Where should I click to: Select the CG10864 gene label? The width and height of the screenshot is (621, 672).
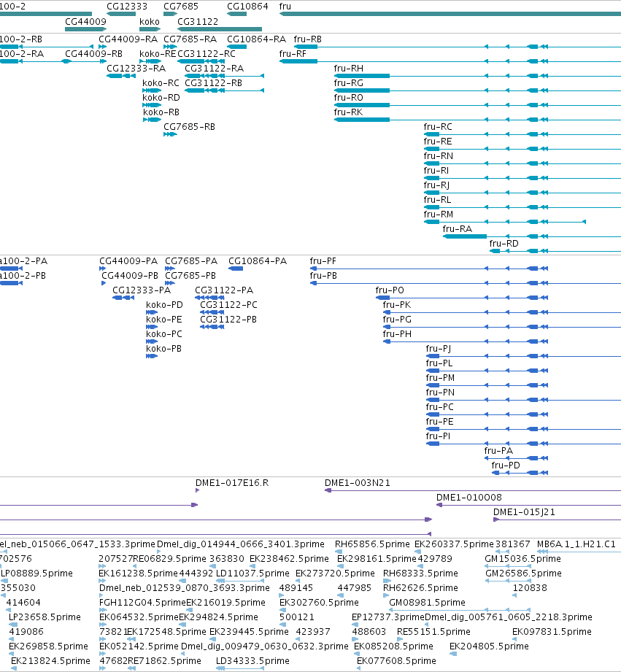[247, 7]
